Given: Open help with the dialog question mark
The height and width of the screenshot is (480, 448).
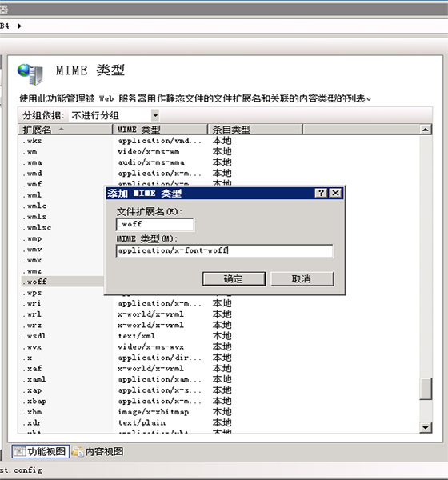Looking at the screenshot, I should point(321,193).
